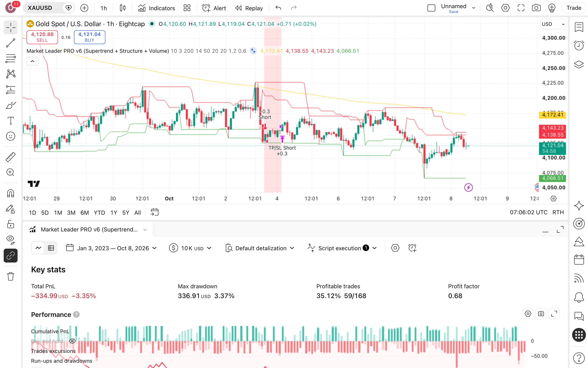Screen dimensions: 588x368
Task: Open the USD currency dropdown
Action: pyautogui.click(x=553, y=24)
